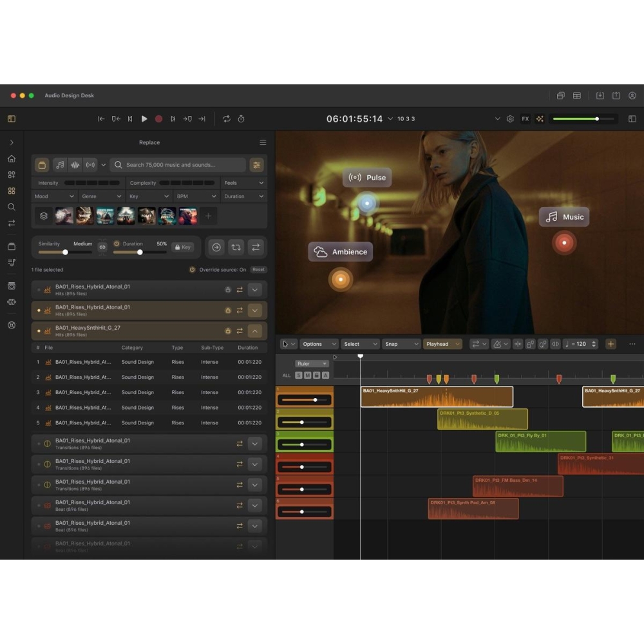644x644 pixels.
Task: Click the Ambience trigger over the video
Action: click(x=340, y=252)
